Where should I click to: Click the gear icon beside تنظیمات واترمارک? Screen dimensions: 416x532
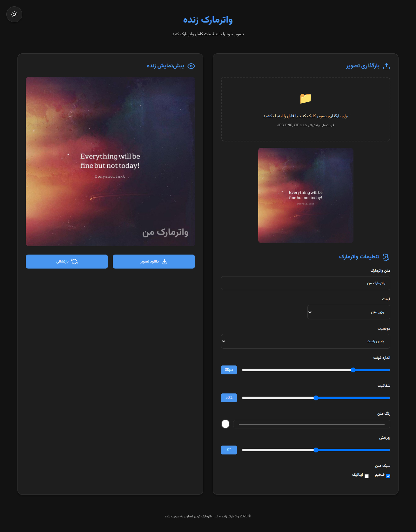[x=386, y=257]
